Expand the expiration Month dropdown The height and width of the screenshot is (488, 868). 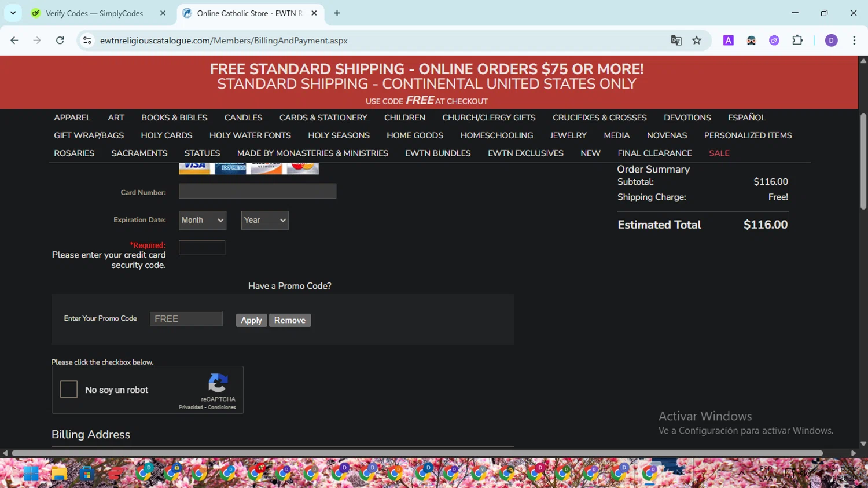(x=202, y=220)
